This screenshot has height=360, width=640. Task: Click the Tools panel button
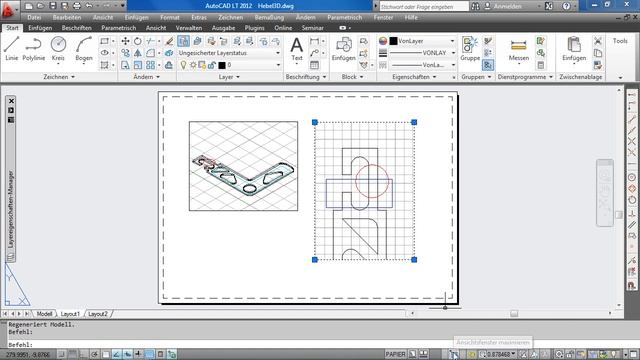pos(620,41)
